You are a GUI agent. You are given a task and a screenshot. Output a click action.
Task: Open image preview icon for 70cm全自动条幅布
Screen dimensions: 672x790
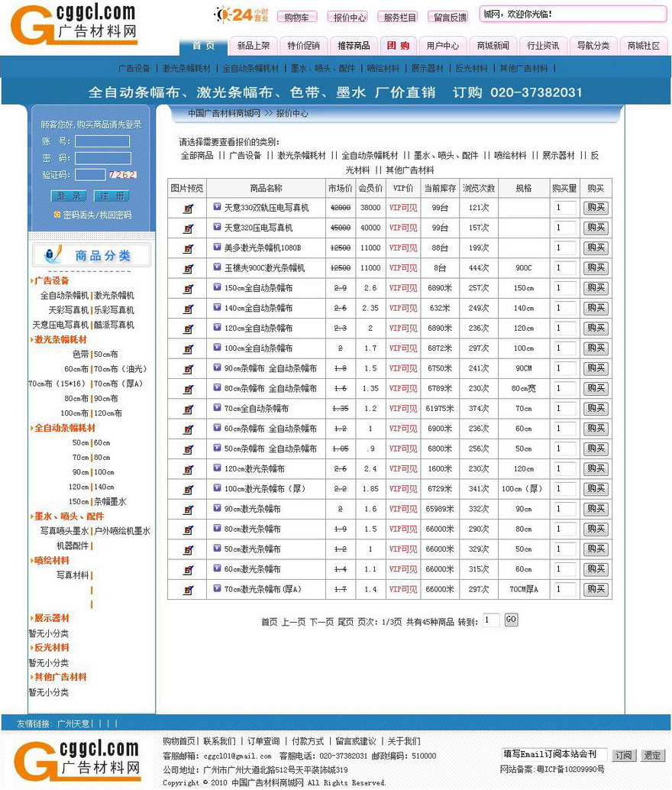pos(188,409)
